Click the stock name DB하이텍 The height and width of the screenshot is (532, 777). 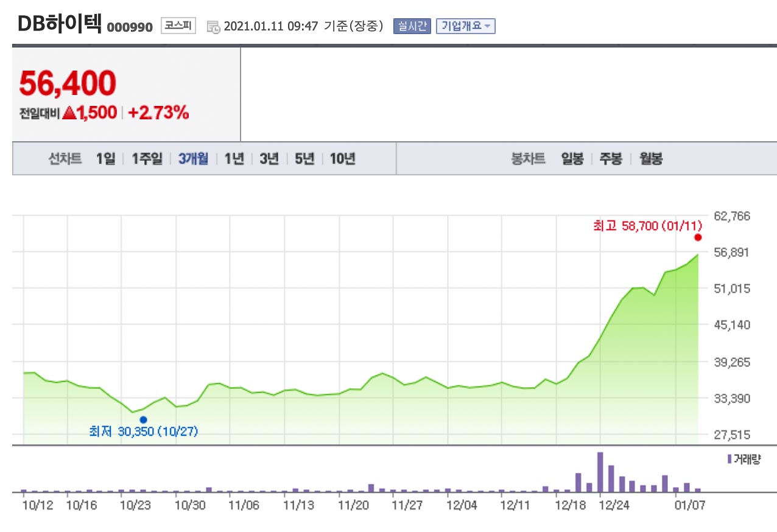pyautogui.click(x=60, y=24)
